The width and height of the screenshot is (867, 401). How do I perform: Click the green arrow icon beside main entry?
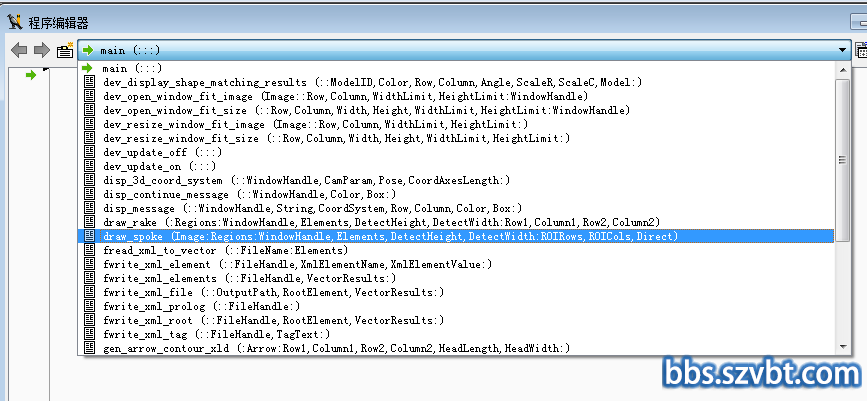87,68
